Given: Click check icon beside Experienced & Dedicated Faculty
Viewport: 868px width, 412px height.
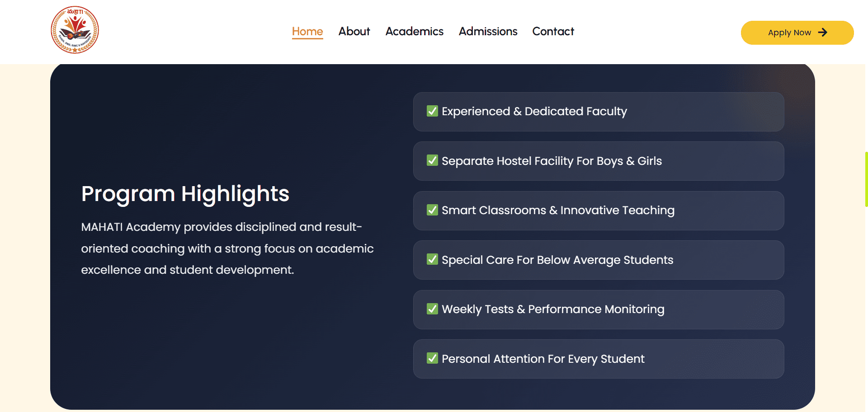Looking at the screenshot, I should click(432, 111).
